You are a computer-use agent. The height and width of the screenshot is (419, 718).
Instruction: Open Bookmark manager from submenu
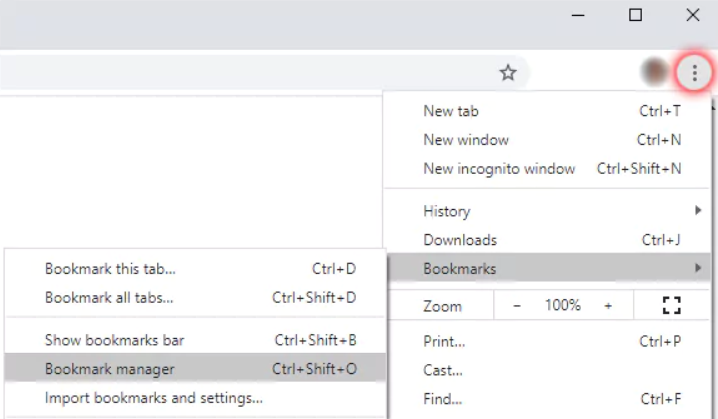pyautogui.click(x=195, y=369)
